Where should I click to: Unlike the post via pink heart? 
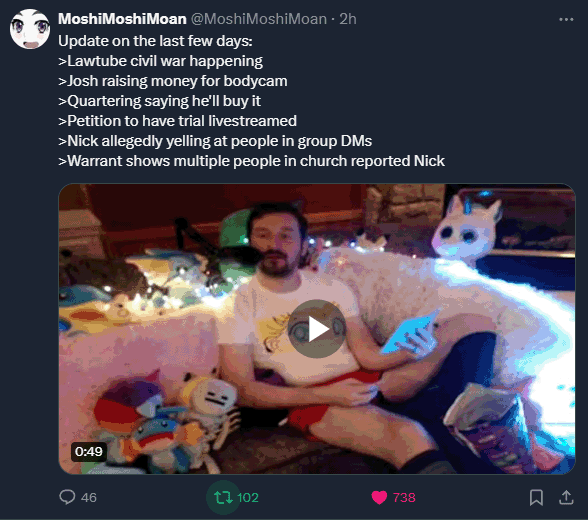[x=379, y=498]
